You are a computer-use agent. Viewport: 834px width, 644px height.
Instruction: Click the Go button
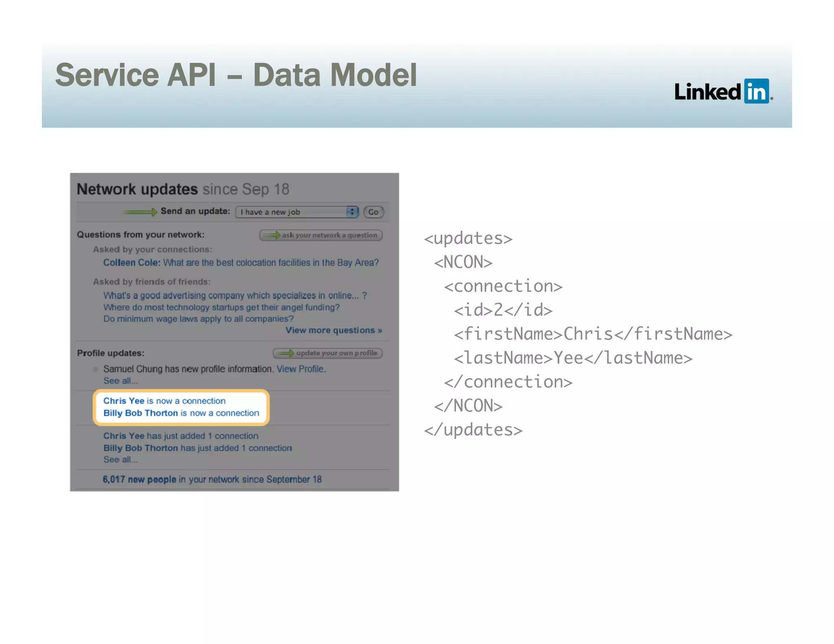(x=373, y=212)
